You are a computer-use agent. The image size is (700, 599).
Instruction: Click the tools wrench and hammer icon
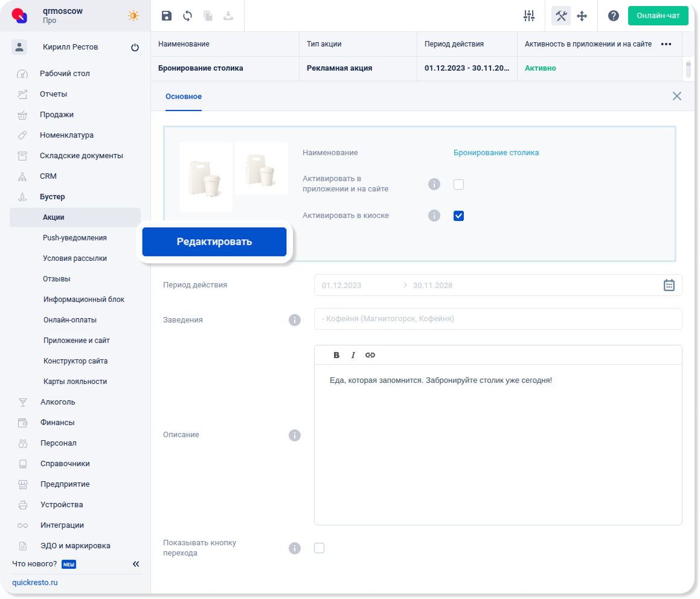pyautogui.click(x=561, y=16)
